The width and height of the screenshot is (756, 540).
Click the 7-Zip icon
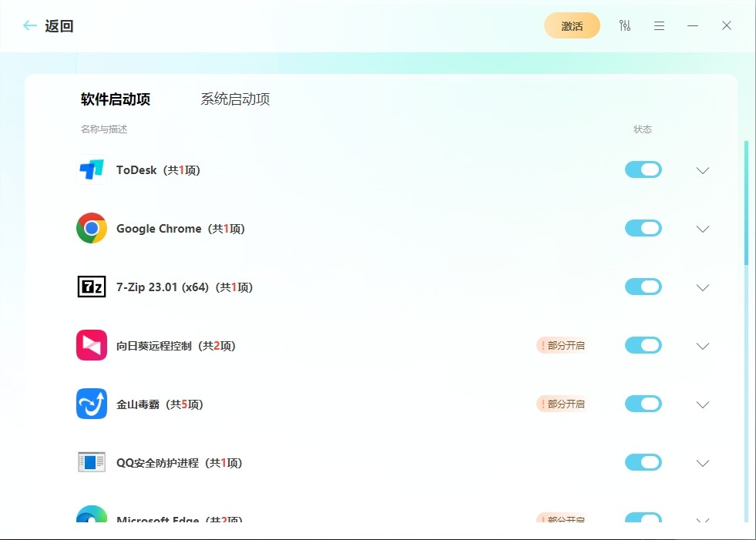[92, 287]
